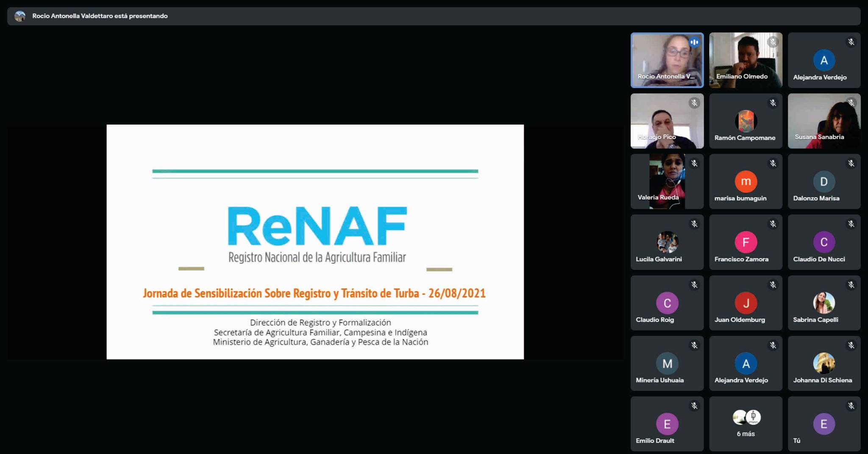Viewport: 868px width, 454px height.
Task: Click the 'Francisco Zamora' name label
Action: pos(741,259)
